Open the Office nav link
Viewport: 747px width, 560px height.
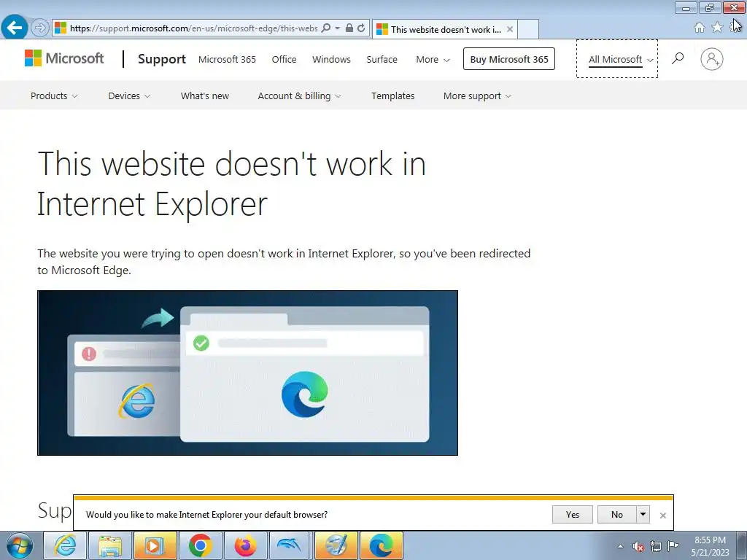coord(284,60)
